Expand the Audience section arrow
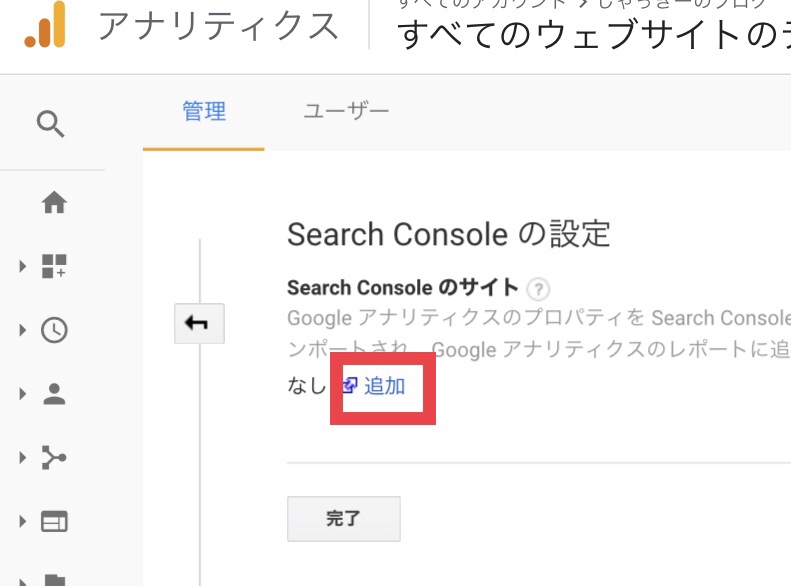This screenshot has height=586, width=791. coord(22,394)
